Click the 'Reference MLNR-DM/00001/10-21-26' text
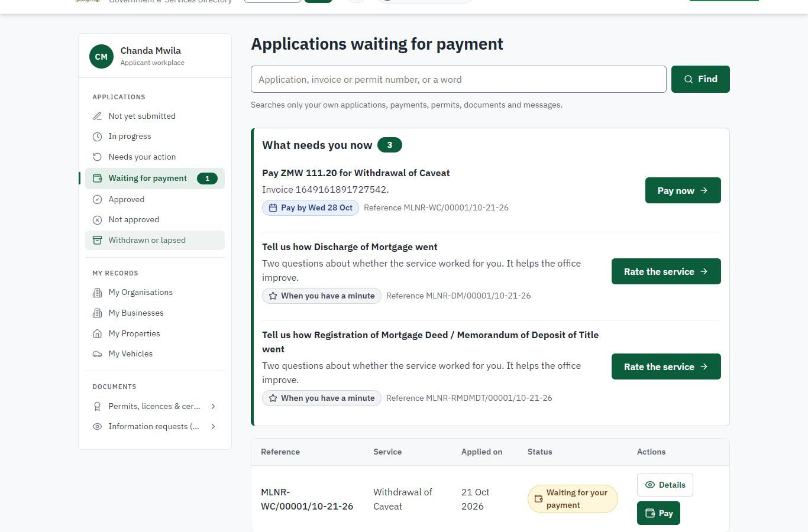 (458, 296)
